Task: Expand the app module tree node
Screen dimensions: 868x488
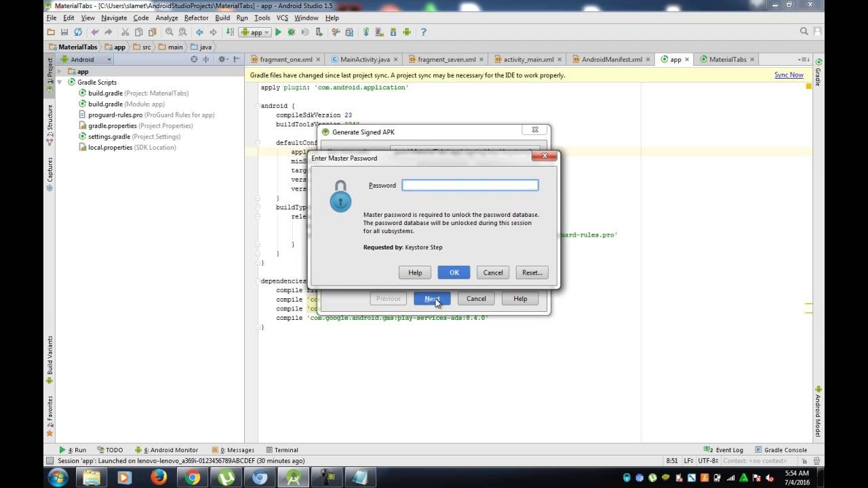Action: (x=60, y=71)
